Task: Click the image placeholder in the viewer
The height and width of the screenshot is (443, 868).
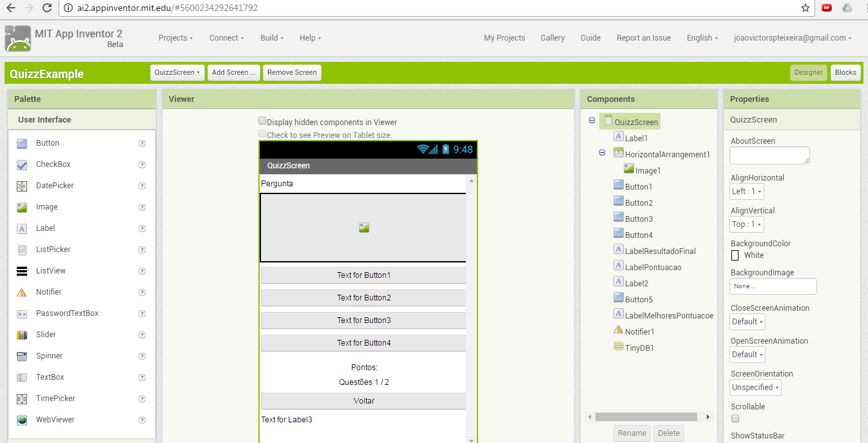Action: point(363,228)
